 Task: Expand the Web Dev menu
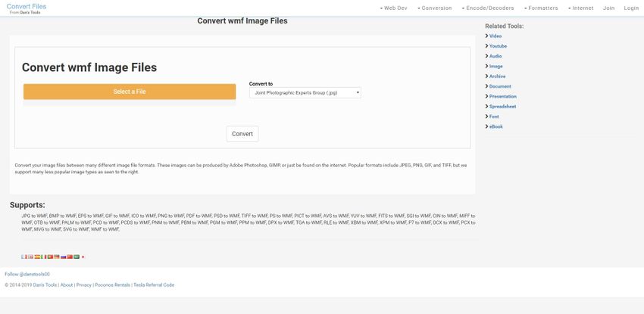pyautogui.click(x=392, y=8)
